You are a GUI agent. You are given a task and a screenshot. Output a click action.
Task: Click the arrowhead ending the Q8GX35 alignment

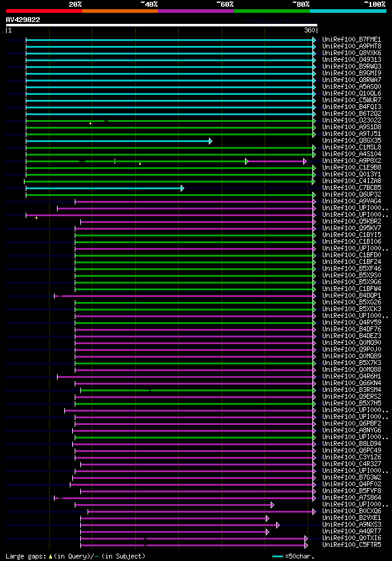pyautogui.click(x=211, y=141)
